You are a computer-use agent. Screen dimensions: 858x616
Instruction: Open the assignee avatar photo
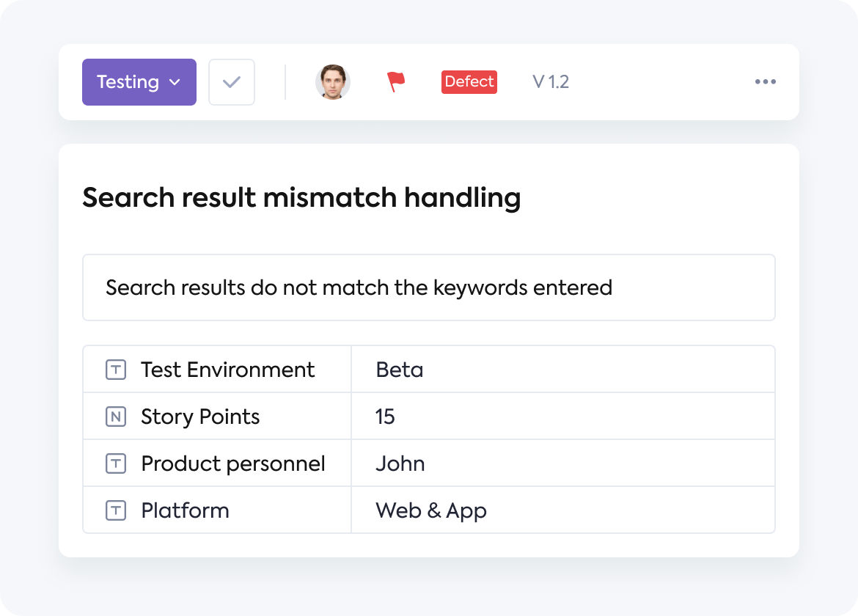click(x=333, y=82)
